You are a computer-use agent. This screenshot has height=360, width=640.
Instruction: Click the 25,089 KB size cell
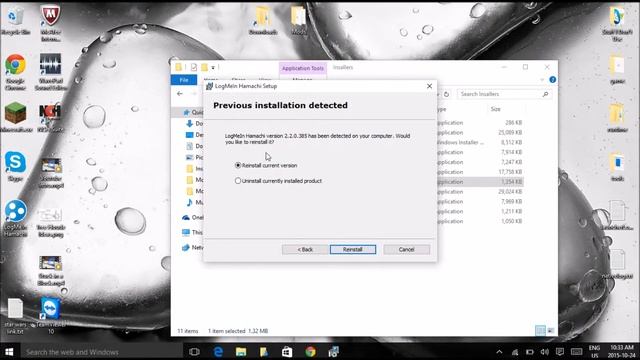coord(510,133)
